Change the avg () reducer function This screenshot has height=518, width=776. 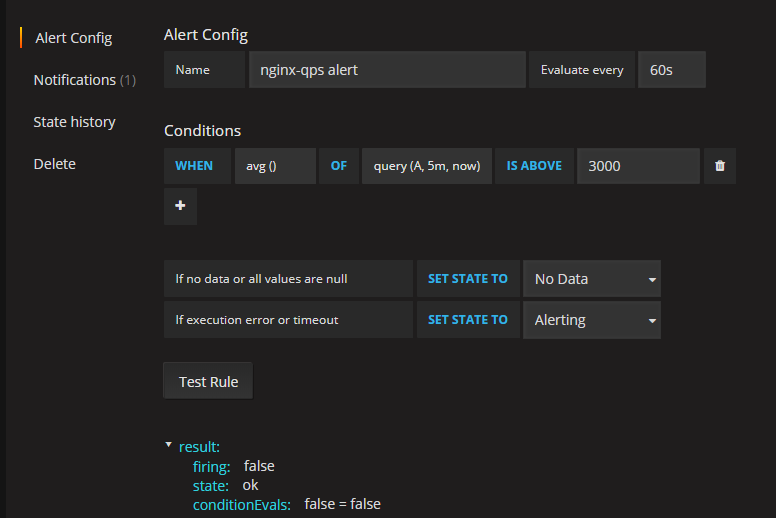pyautogui.click(x=275, y=166)
